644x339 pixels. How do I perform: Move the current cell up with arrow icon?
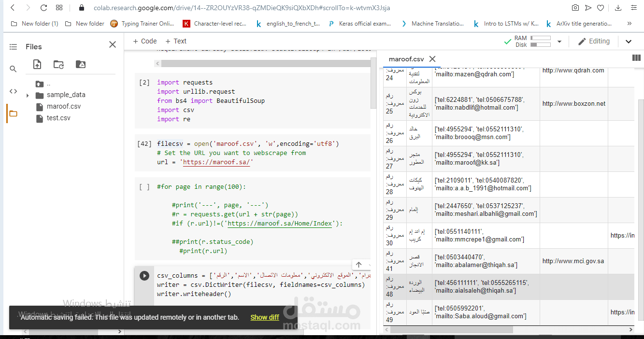[x=358, y=265]
